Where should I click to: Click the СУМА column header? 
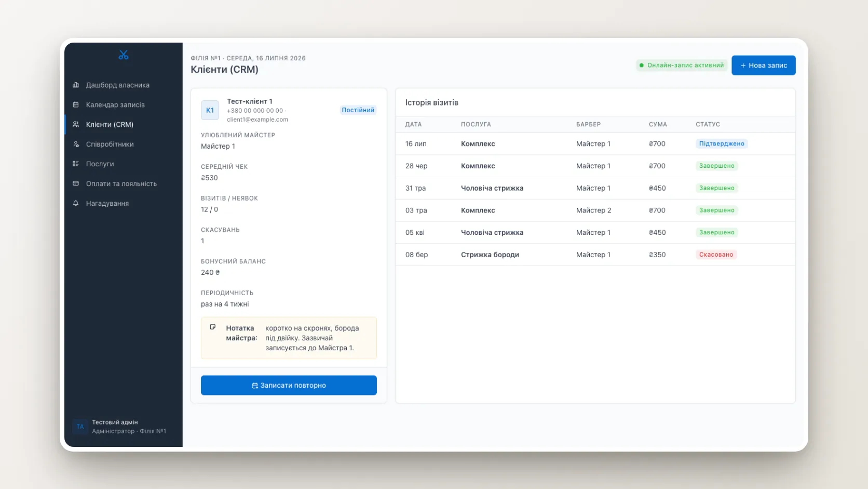pos(658,125)
